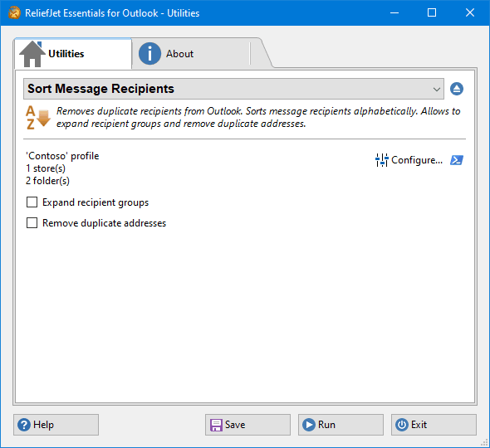The image size is (490, 448).
Task: Click the dropdown chevron arrow of the utility selector
Action: click(x=437, y=90)
